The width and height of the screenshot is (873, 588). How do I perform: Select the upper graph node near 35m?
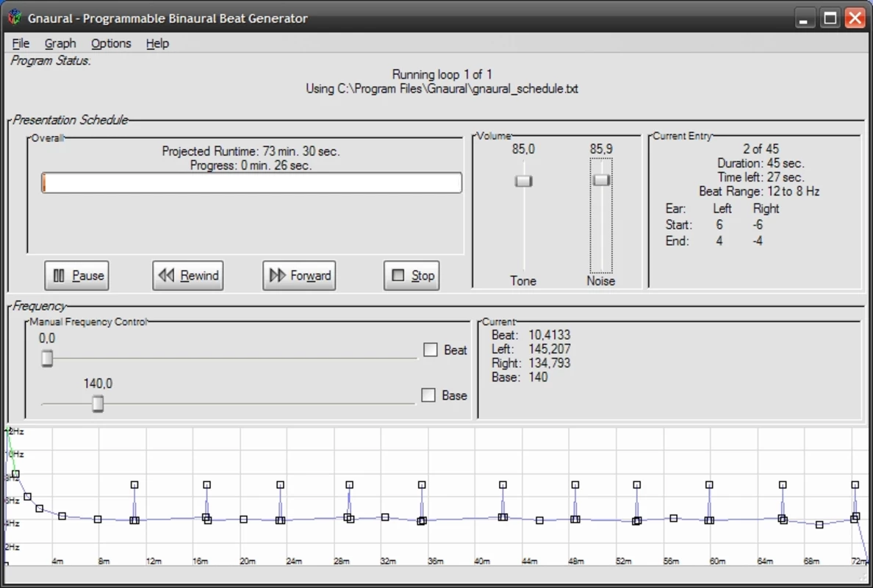[x=422, y=485]
